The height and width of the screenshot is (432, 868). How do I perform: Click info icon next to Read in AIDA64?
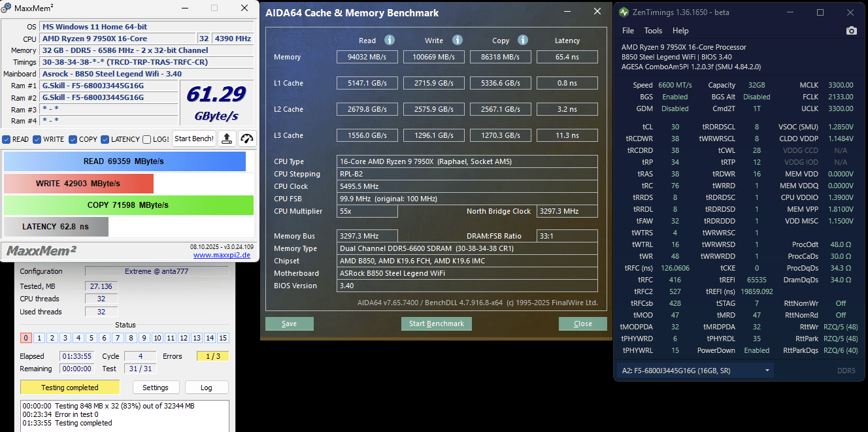coord(390,40)
